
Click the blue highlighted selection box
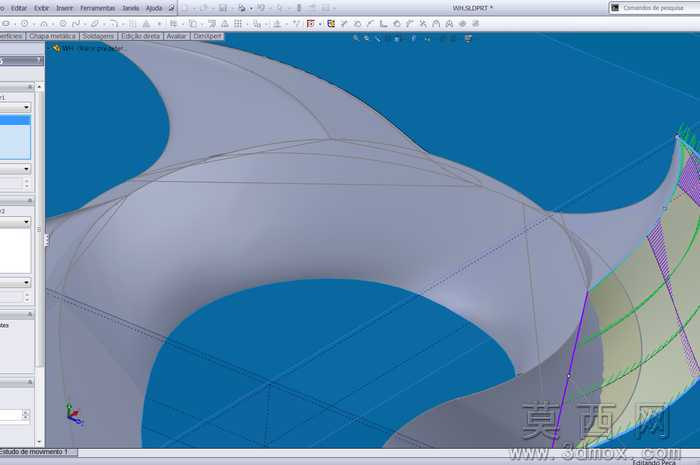click(15, 137)
